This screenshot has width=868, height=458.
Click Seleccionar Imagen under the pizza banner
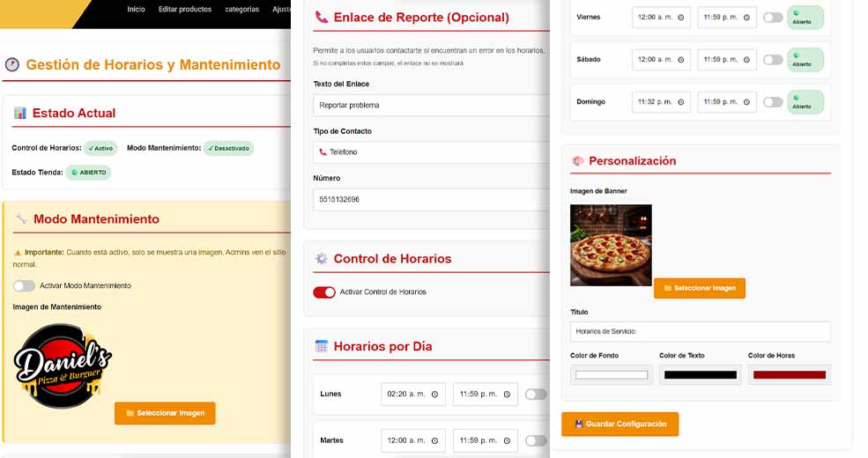699,289
